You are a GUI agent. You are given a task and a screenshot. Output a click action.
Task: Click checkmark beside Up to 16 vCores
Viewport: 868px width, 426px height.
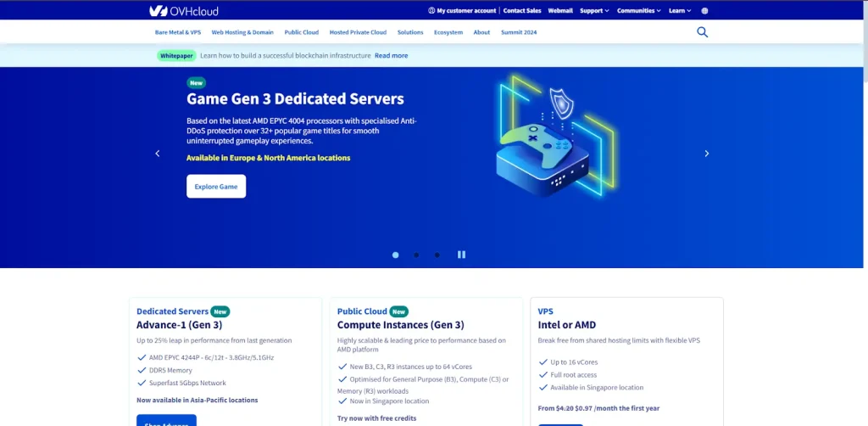click(x=543, y=362)
